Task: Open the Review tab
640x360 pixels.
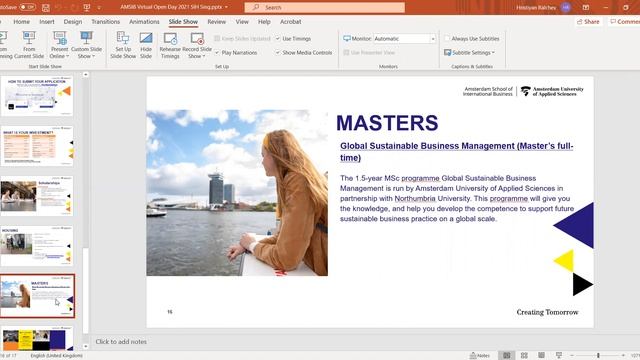Action: point(216,22)
